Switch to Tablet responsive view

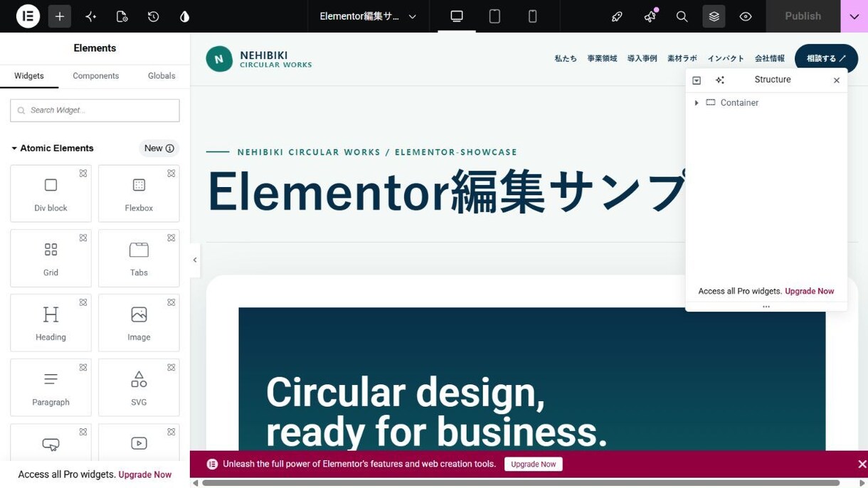pos(494,16)
